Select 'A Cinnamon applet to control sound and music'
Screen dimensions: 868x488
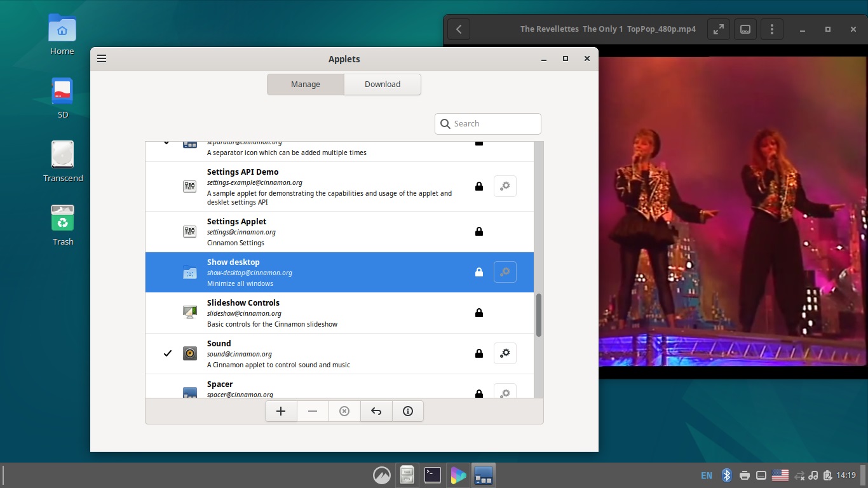[278, 365]
